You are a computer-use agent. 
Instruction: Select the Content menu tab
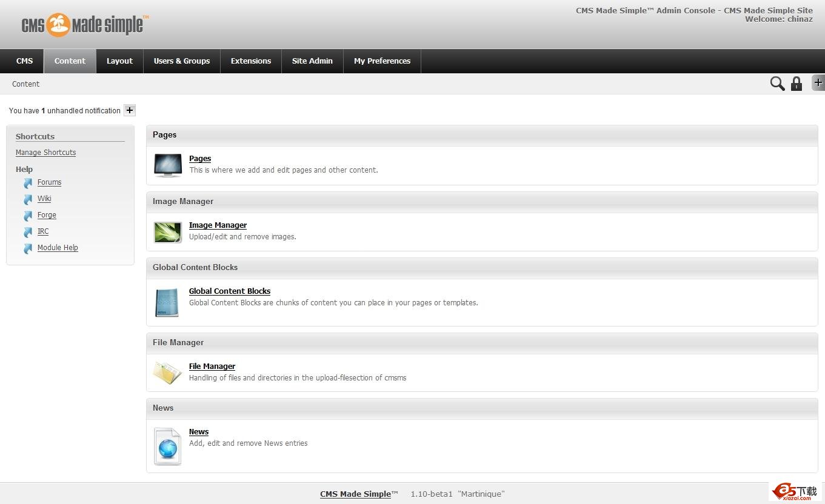click(70, 61)
